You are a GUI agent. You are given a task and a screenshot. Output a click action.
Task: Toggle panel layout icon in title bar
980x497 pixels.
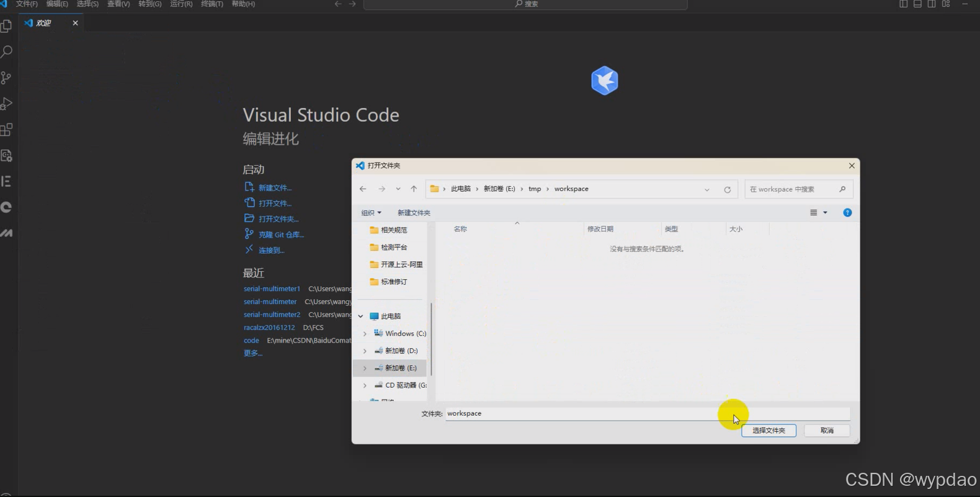click(917, 4)
